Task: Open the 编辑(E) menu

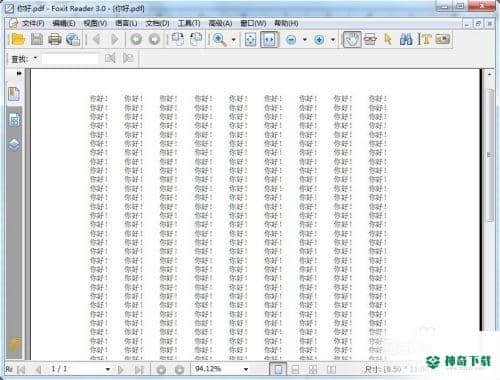Action: [x=64, y=23]
